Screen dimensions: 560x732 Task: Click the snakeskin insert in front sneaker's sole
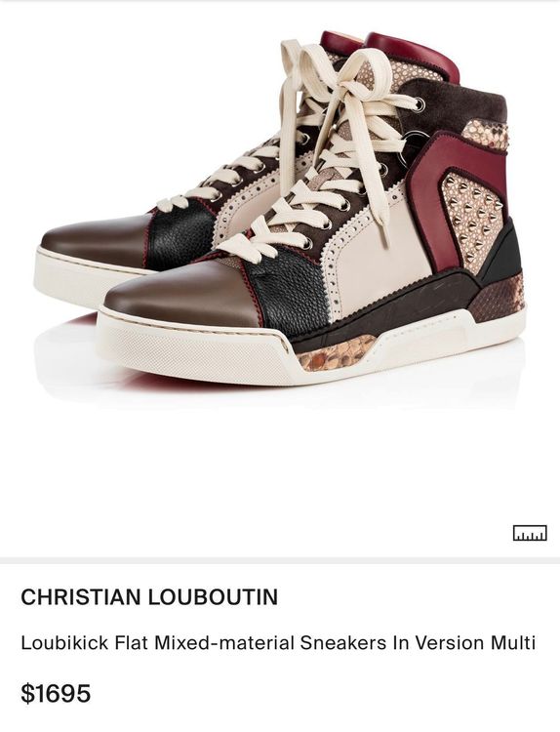(336, 352)
